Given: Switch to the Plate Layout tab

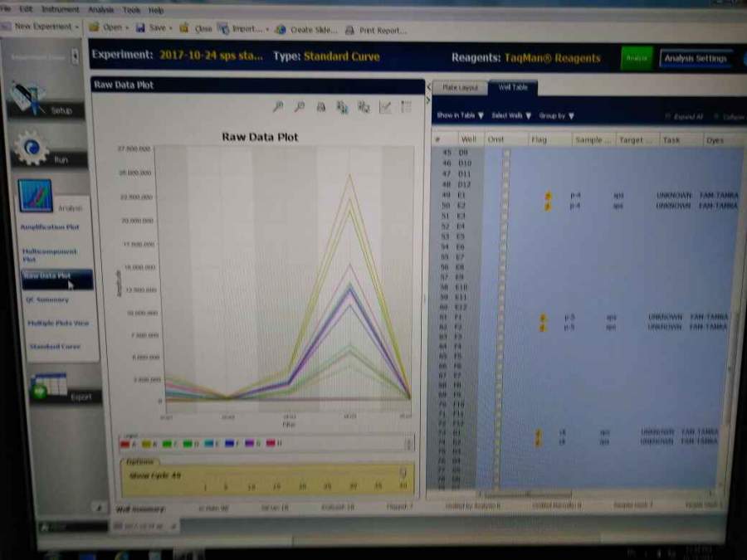Looking at the screenshot, I should click(460, 88).
